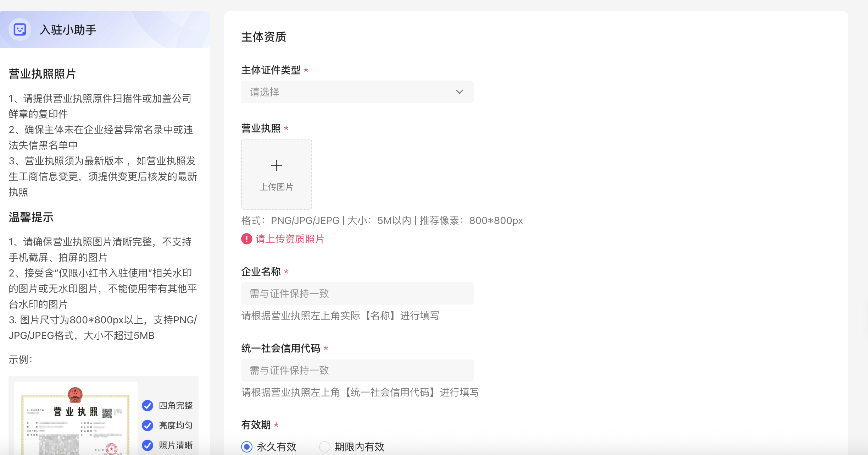The width and height of the screenshot is (868, 455).
Task: Click the QR code on sample license
Action: click(x=107, y=413)
